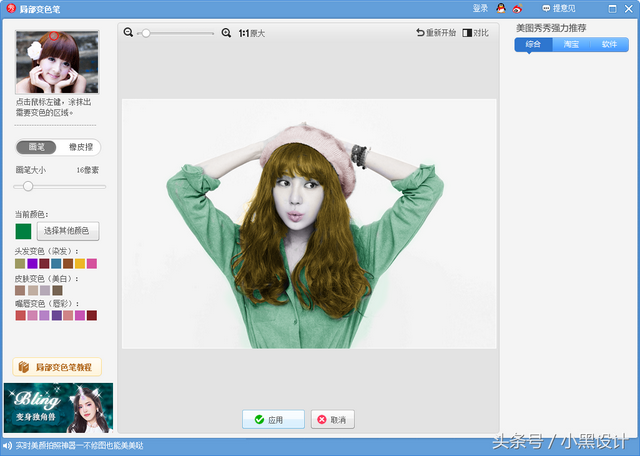This screenshot has height=456, width=640.
Task: Pick the dark red hair color swatch
Action: click(44, 263)
